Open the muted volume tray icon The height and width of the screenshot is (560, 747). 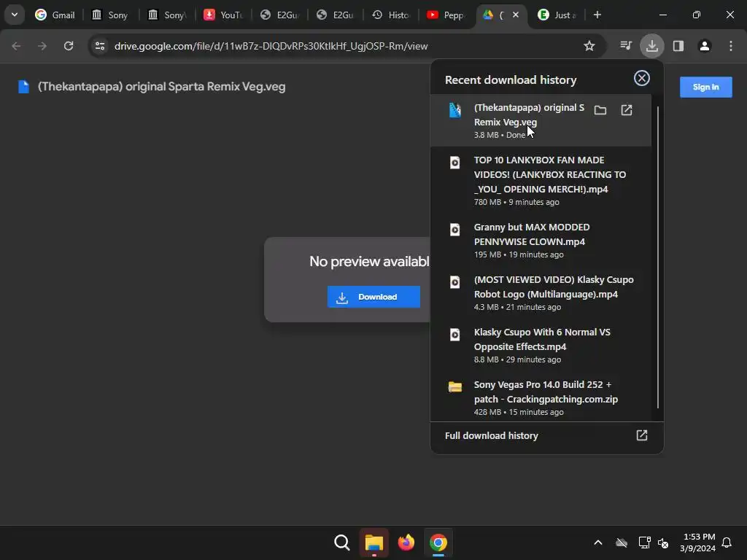tap(663, 542)
